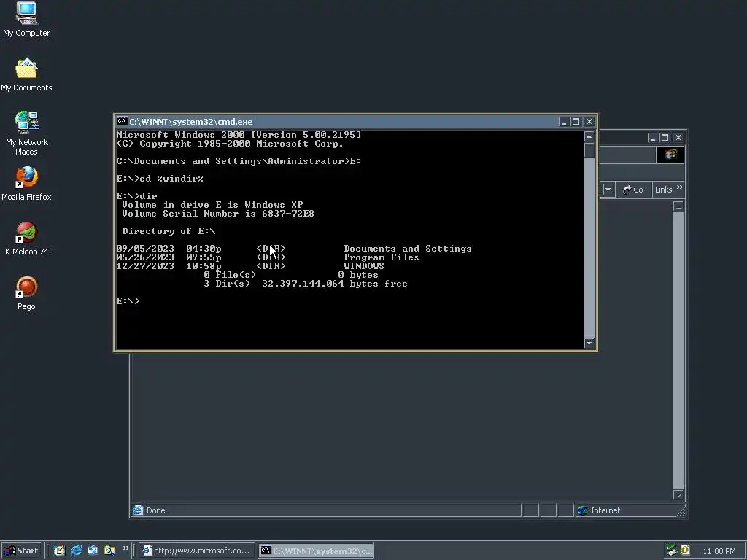Launch Internet Explorer from quick launch
Screen dimensions: 747x560
pos(76,551)
